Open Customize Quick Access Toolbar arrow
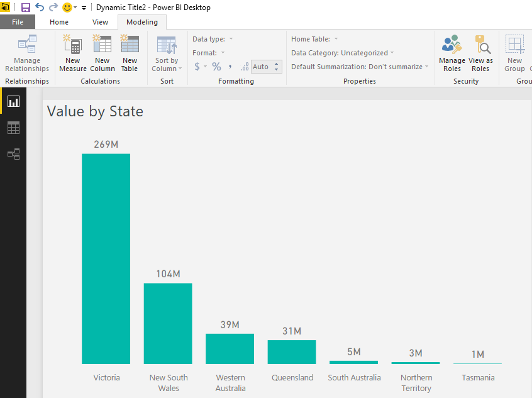The width and height of the screenshot is (532, 398). click(x=84, y=8)
